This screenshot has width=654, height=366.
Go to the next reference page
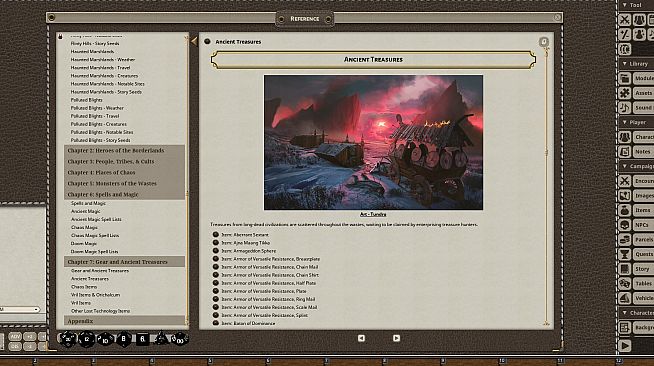click(x=396, y=338)
